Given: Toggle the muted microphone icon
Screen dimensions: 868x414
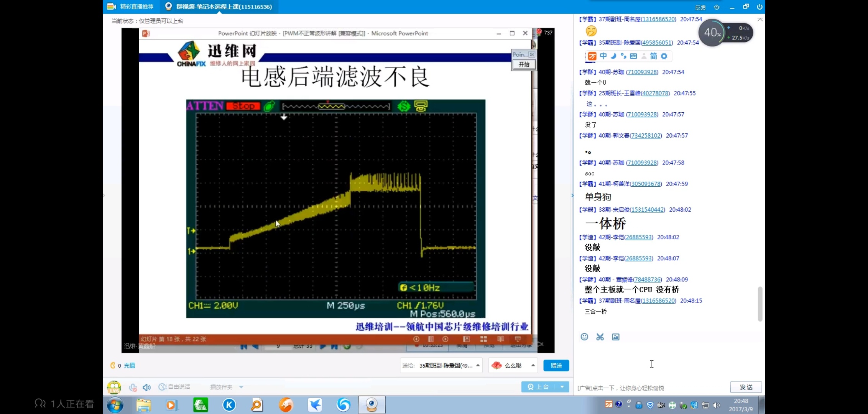Looking at the screenshot, I should click(x=133, y=387).
